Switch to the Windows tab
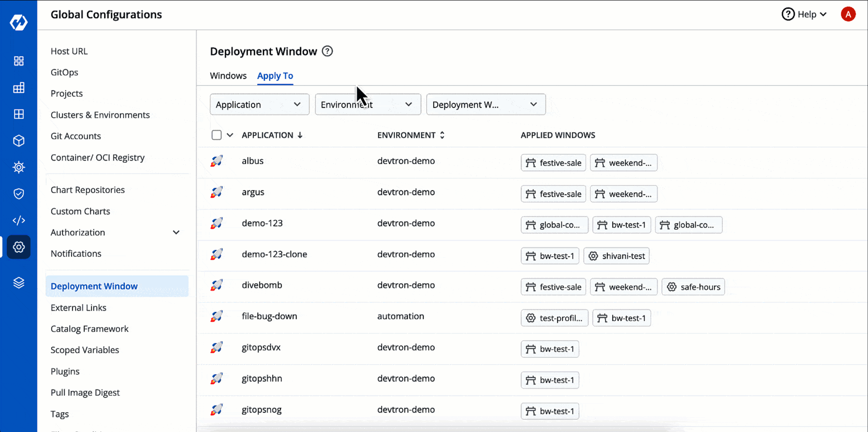868x432 pixels. pyautogui.click(x=228, y=76)
